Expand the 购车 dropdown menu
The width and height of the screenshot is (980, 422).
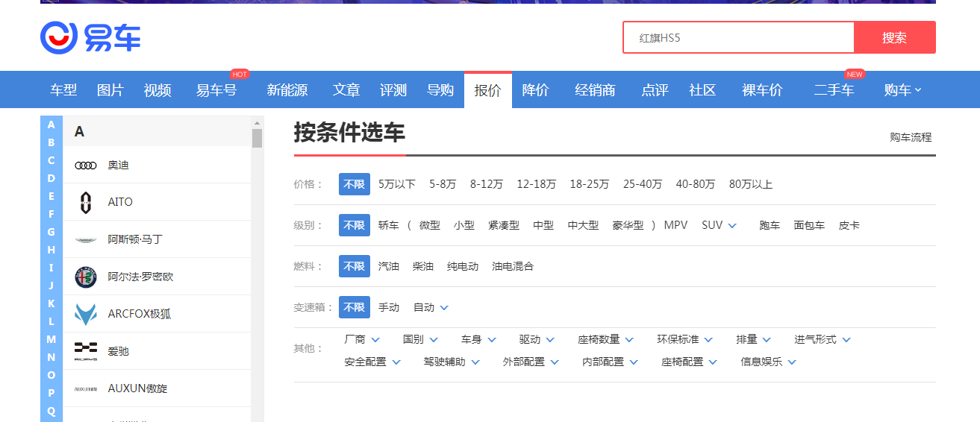[902, 90]
